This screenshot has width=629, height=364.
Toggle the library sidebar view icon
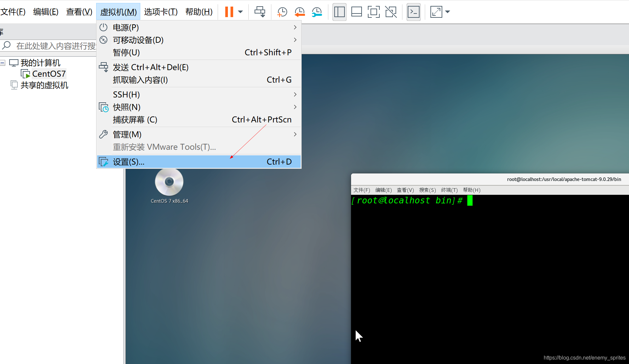coord(340,12)
